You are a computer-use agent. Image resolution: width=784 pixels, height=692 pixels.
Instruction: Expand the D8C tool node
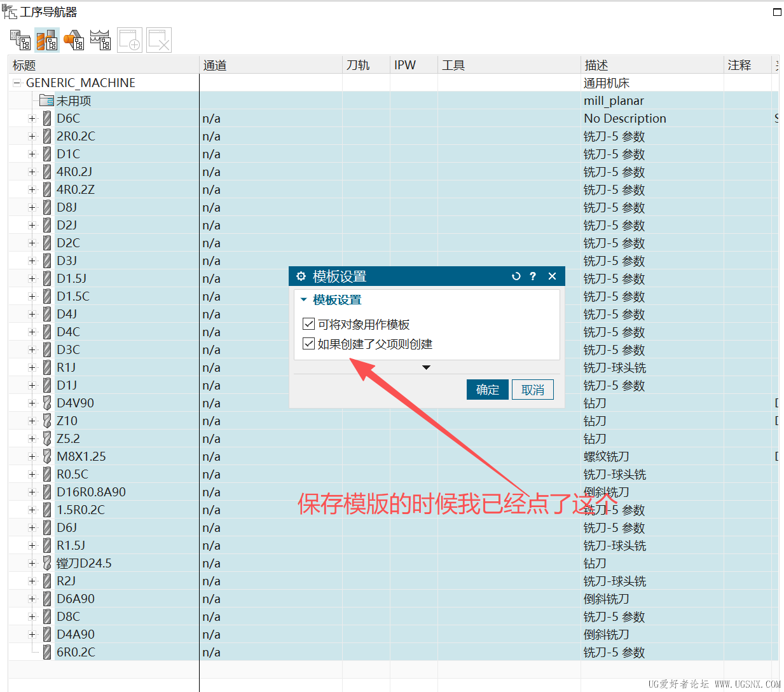pos(32,616)
